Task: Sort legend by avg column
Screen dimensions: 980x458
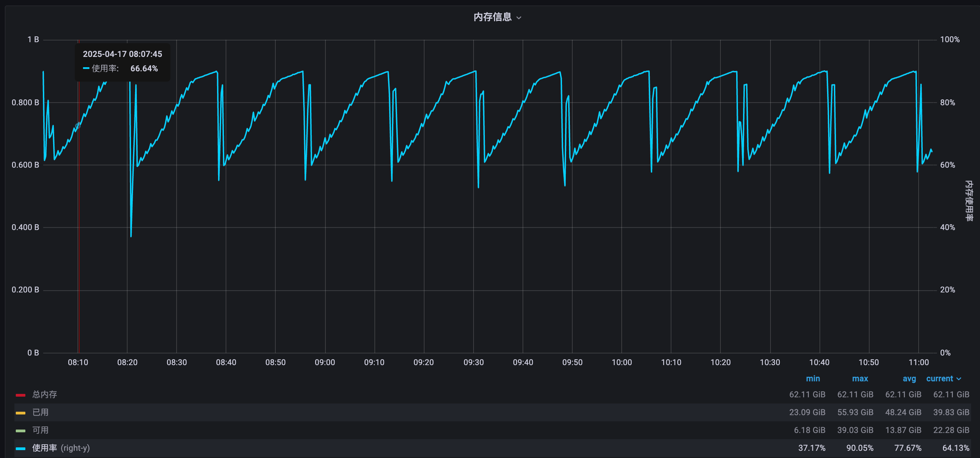Action: (909, 378)
